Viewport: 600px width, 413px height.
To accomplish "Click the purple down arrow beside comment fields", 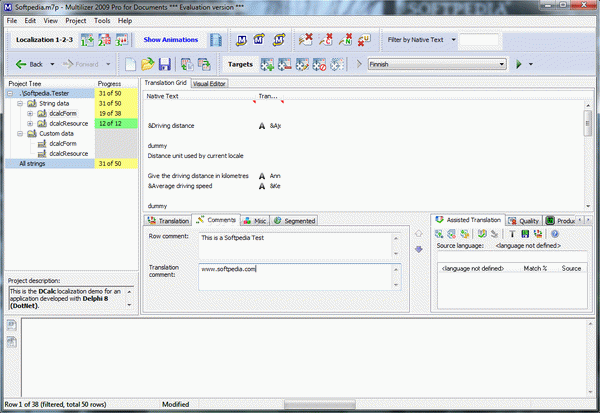I will 419,249.
